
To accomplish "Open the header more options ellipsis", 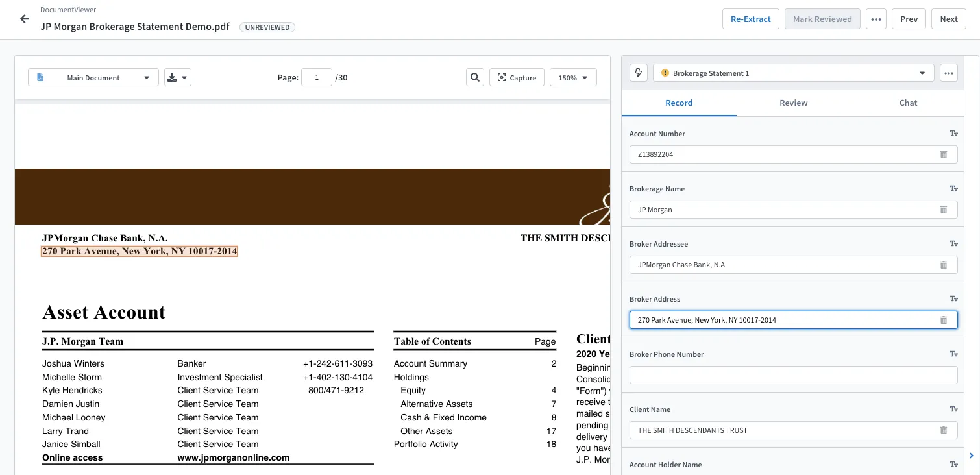I will (876, 19).
